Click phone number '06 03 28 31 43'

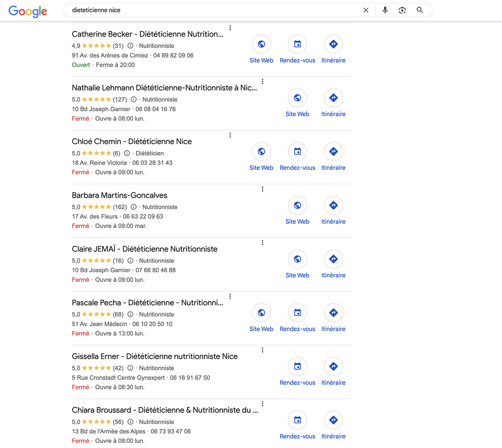point(152,163)
